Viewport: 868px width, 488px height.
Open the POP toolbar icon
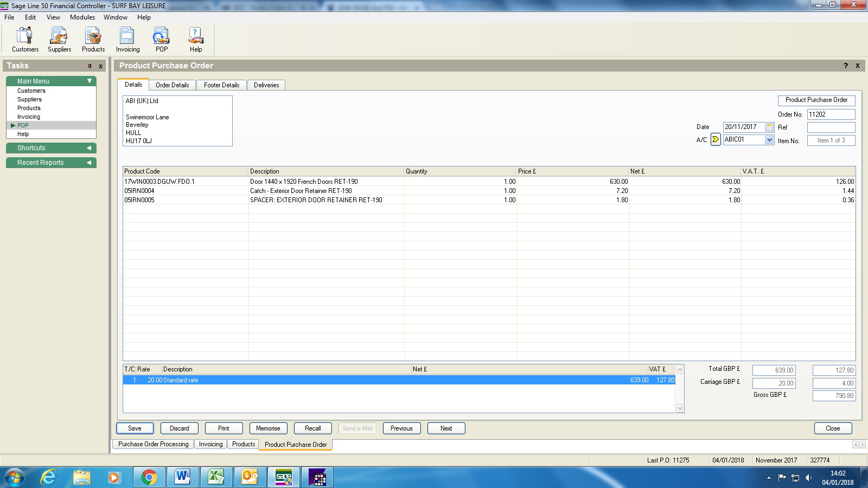(x=162, y=39)
